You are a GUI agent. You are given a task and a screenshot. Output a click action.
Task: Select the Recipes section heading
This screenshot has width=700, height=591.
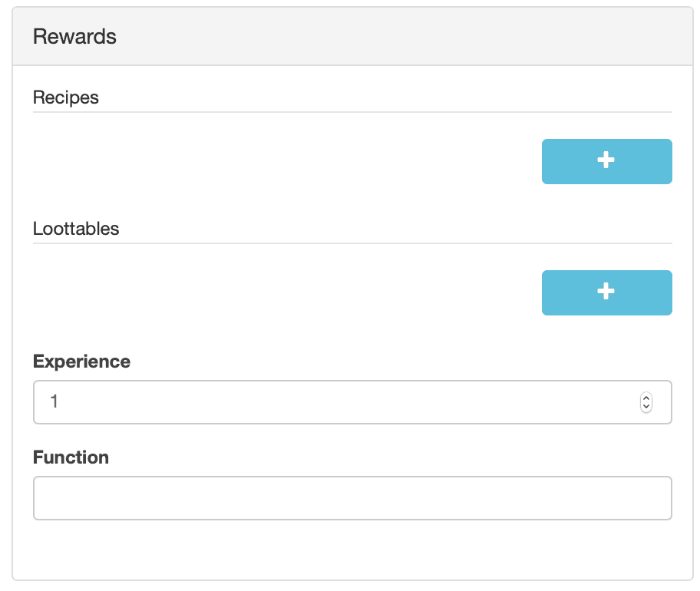click(x=66, y=97)
